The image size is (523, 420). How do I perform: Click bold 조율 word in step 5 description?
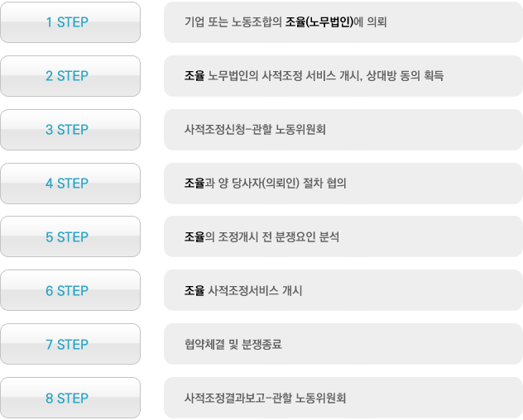(x=194, y=236)
